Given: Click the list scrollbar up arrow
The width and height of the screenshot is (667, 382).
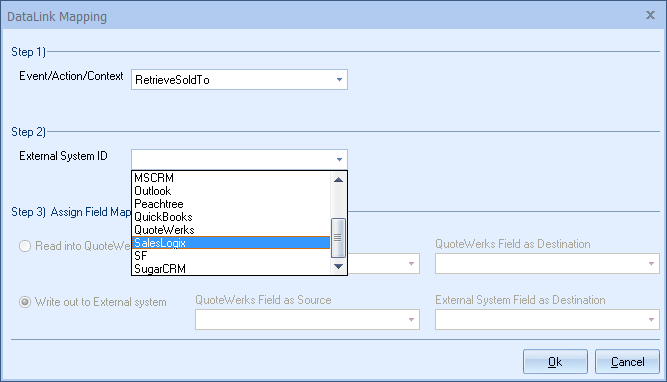Looking at the screenshot, I should pos(339,180).
